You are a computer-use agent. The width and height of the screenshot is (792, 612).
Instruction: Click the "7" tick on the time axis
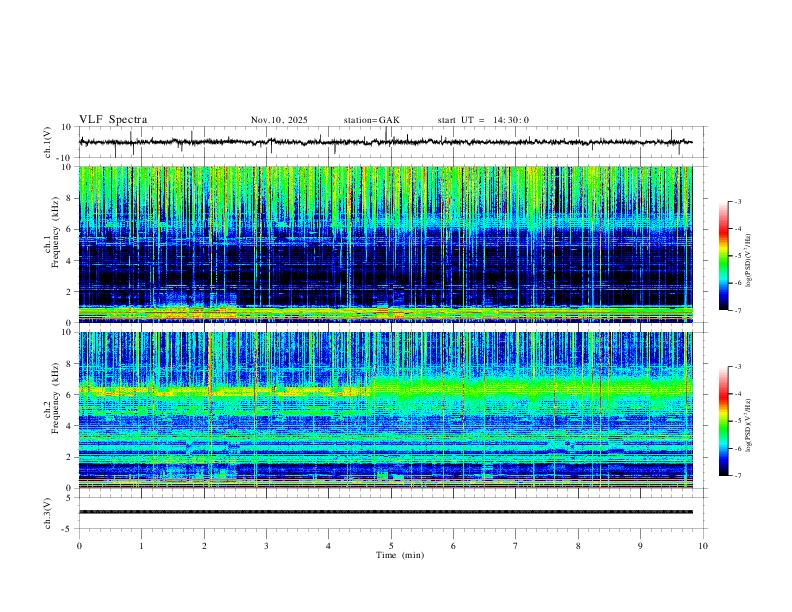coord(516,546)
